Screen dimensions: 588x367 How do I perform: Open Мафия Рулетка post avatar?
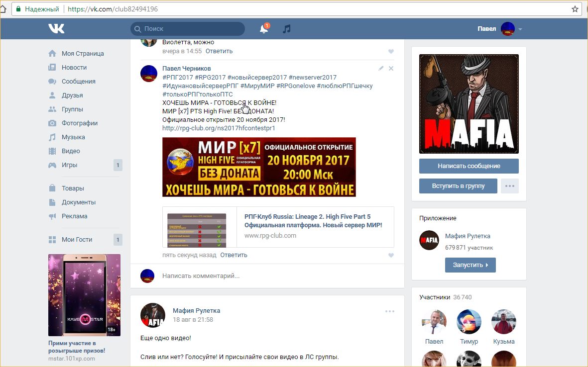(153, 315)
